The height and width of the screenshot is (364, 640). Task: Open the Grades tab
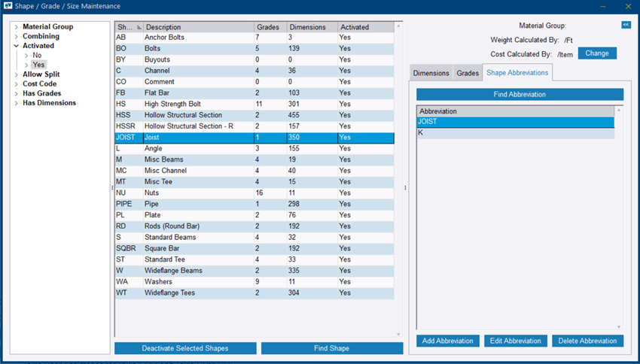click(x=468, y=73)
